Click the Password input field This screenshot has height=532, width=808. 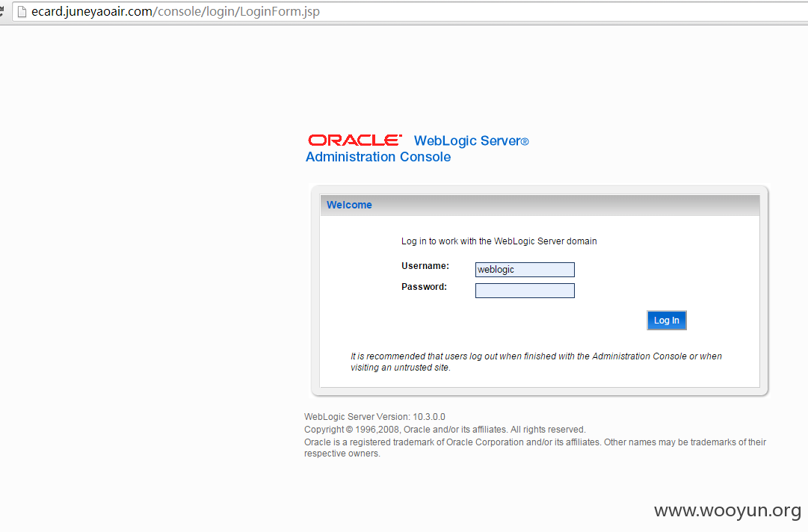click(x=525, y=291)
